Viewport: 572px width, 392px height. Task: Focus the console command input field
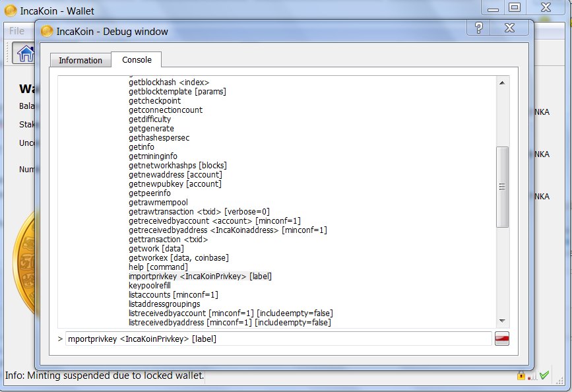[x=278, y=339]
